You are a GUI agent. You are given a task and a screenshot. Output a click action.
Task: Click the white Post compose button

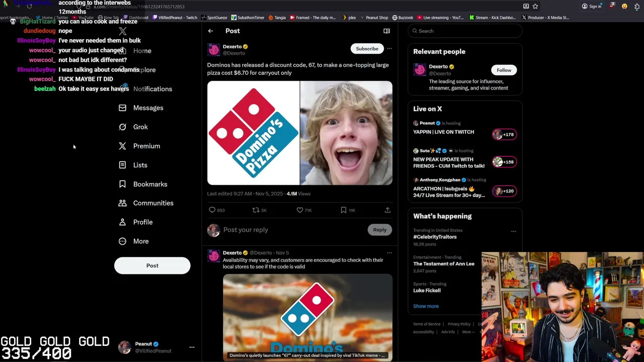152,265
